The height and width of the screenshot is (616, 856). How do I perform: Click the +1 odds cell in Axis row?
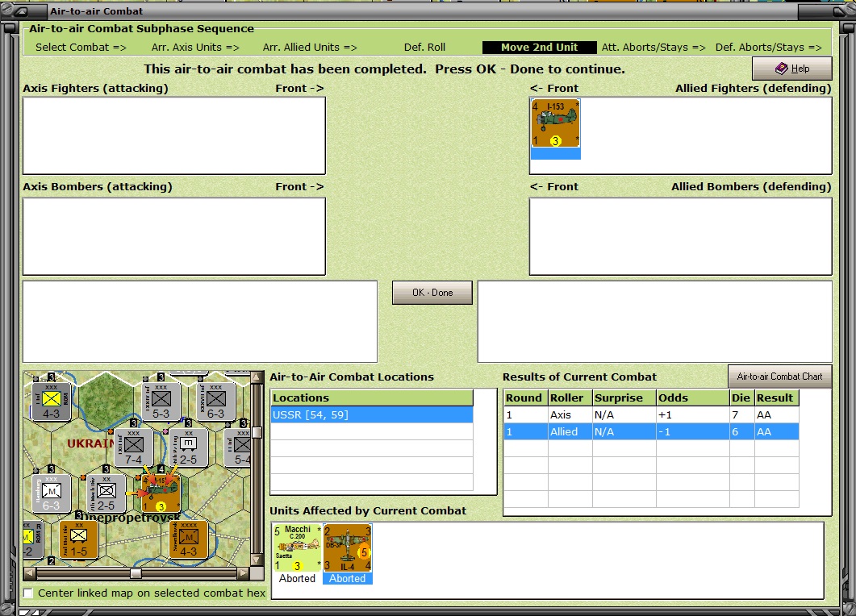coord(693,414)
